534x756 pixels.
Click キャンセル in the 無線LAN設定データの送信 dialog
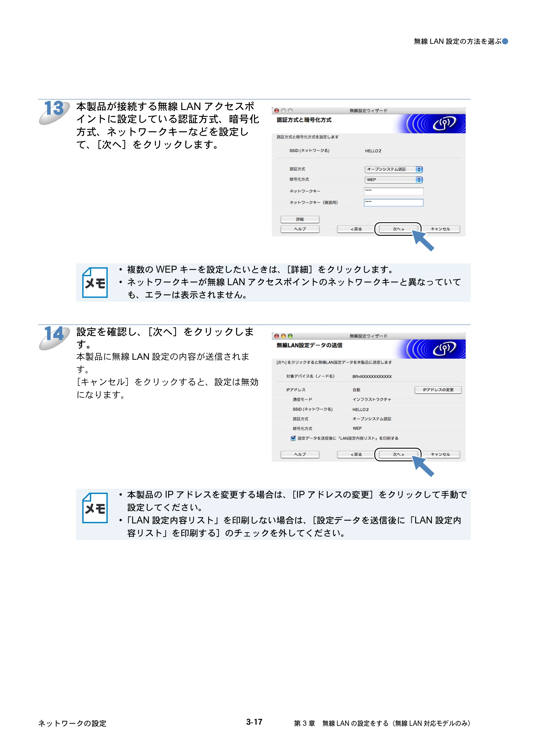(441, 455)
